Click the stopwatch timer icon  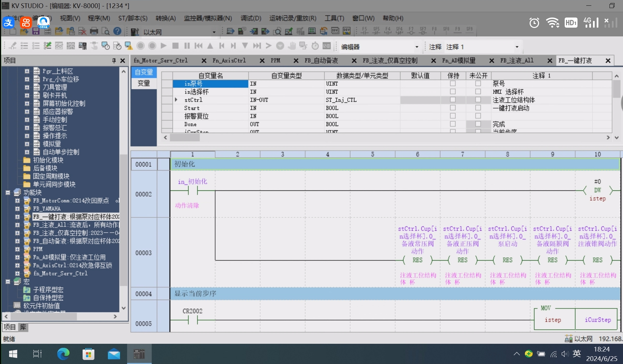pyautogui.click(x=315, y=46)
